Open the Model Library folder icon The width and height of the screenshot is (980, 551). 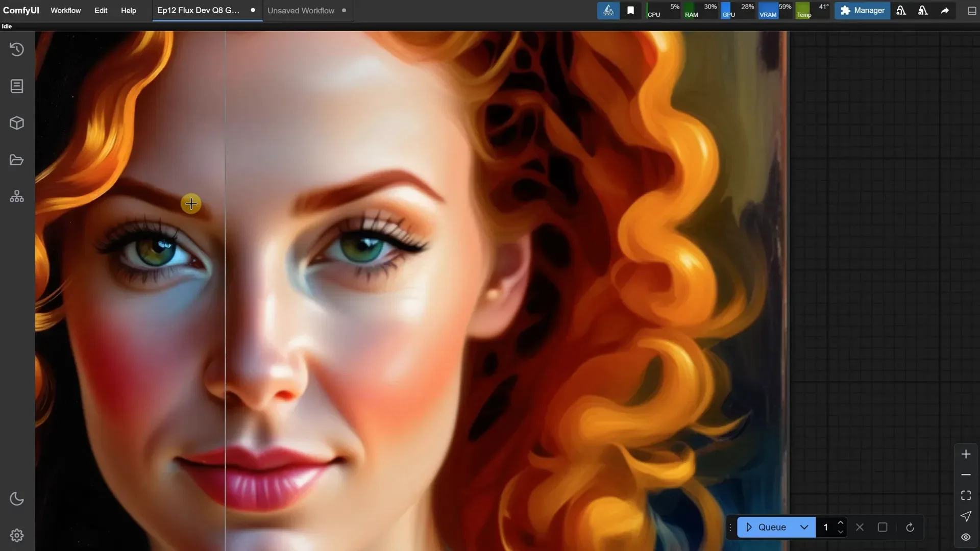pos(17,160)
